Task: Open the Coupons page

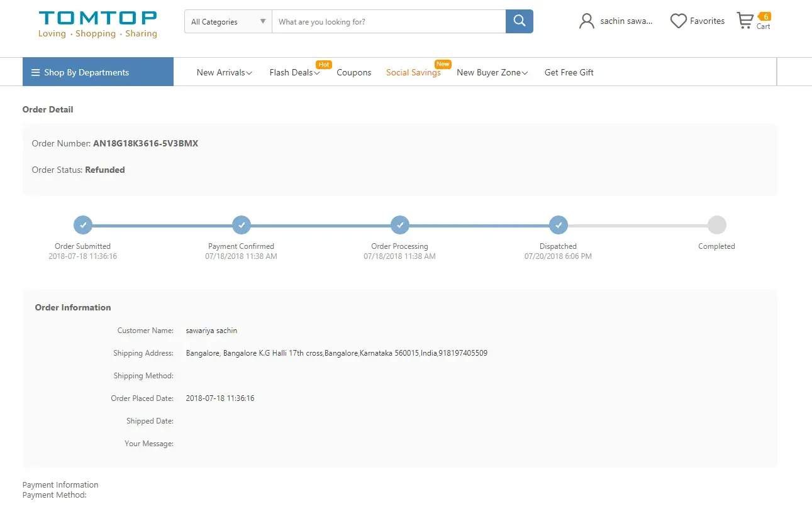Action: tap(354, 72)
